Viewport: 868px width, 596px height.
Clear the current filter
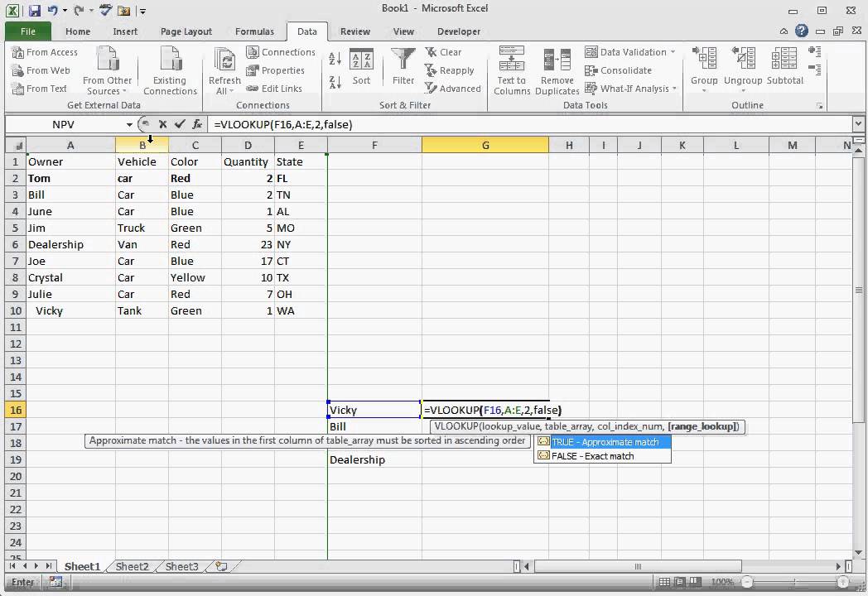[x=443, y=52]
